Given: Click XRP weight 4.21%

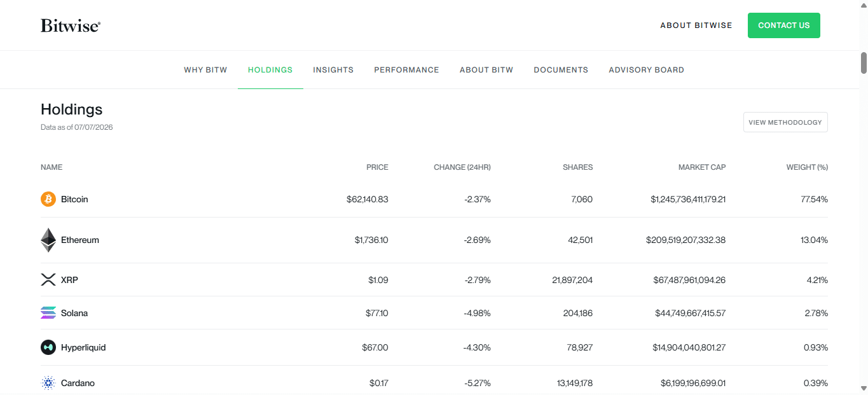Looking at the screenshot, I should tap(816, 280).
